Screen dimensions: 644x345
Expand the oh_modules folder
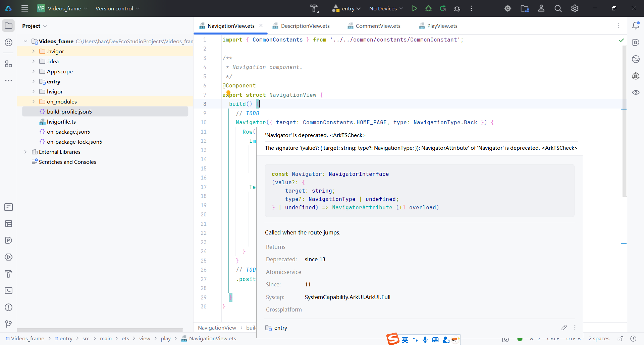coord(33,101)
